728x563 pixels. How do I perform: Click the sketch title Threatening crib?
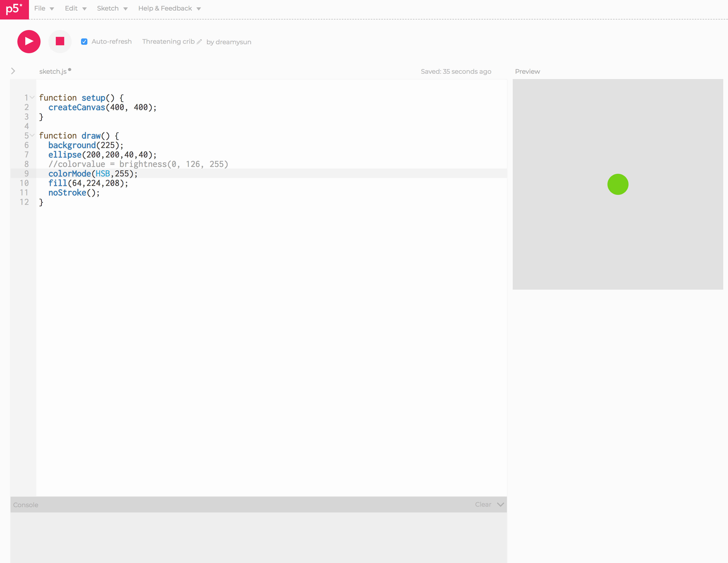coord(168,41)
